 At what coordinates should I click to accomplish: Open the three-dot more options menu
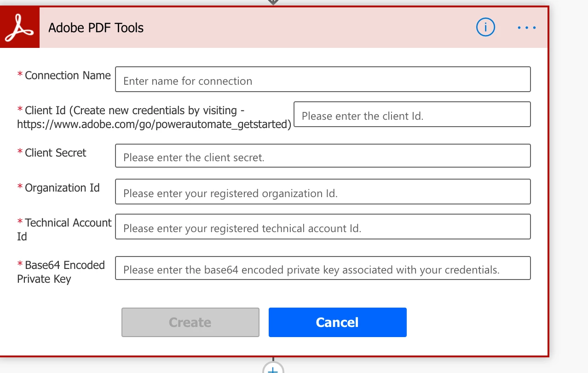(527, 28)
